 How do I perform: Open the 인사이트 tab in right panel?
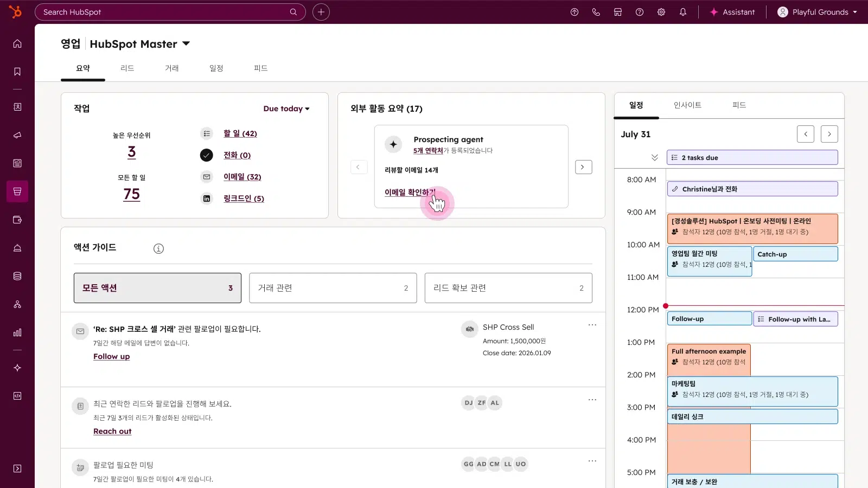[687, 105]
